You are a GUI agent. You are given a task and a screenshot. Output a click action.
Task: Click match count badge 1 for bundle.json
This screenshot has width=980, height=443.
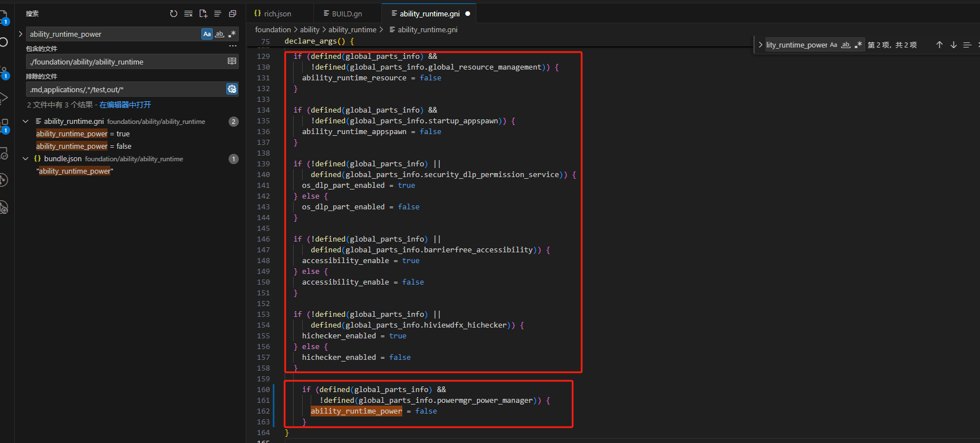[234, 159]
